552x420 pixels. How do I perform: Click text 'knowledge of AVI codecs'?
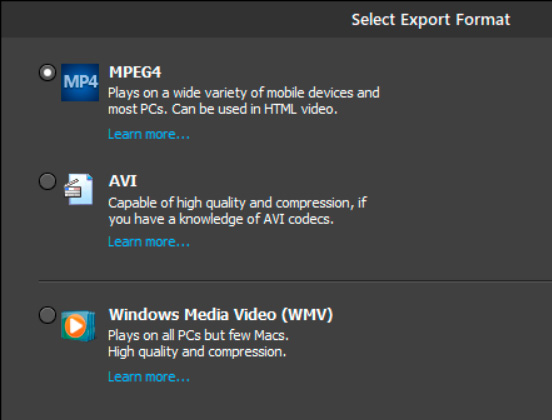pos(255,219)
